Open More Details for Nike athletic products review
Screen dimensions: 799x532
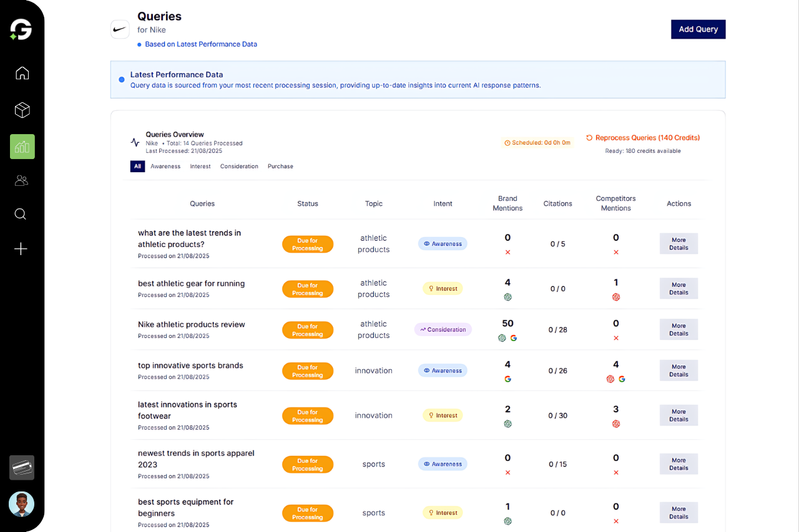679,329
